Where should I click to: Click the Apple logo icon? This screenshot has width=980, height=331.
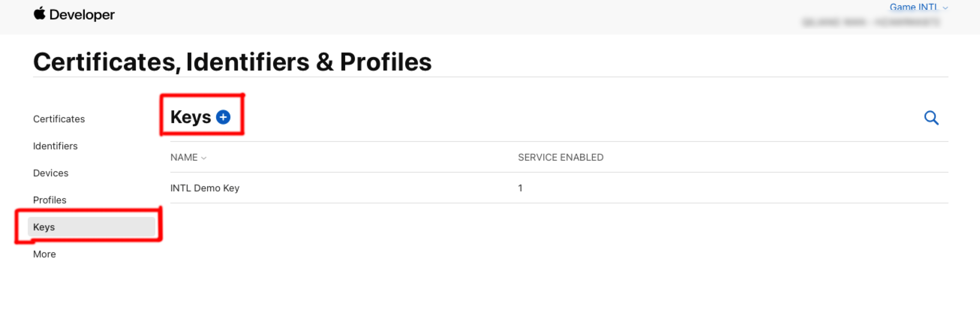click(39, 14)
